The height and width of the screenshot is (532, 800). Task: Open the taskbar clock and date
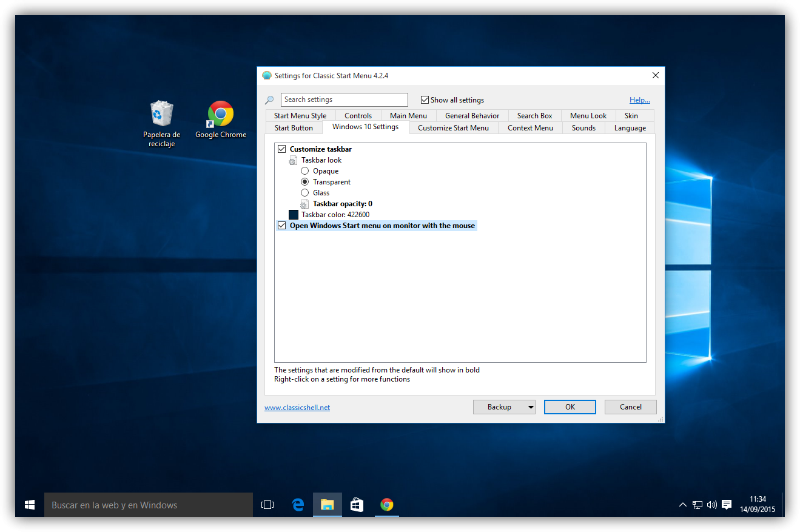pyautogui.click(x=758, y=505)
